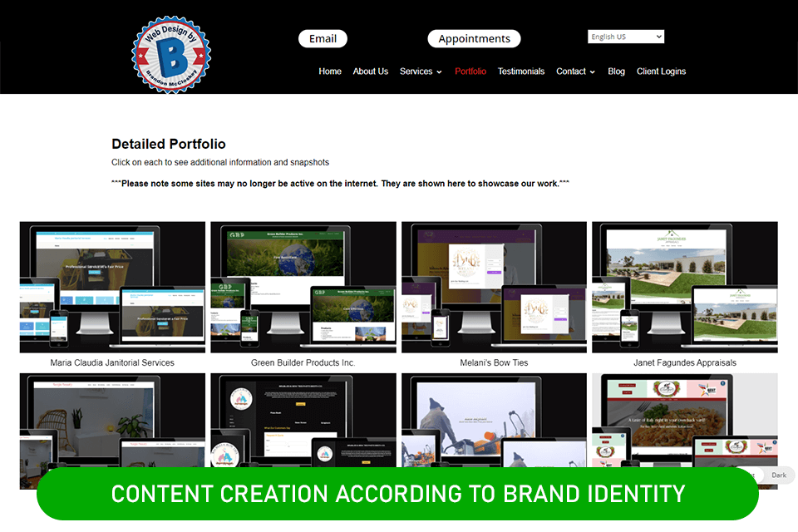This screenshot has width=798, height=532.
Task: Click the Web Design by B logo
Action: 171,55
